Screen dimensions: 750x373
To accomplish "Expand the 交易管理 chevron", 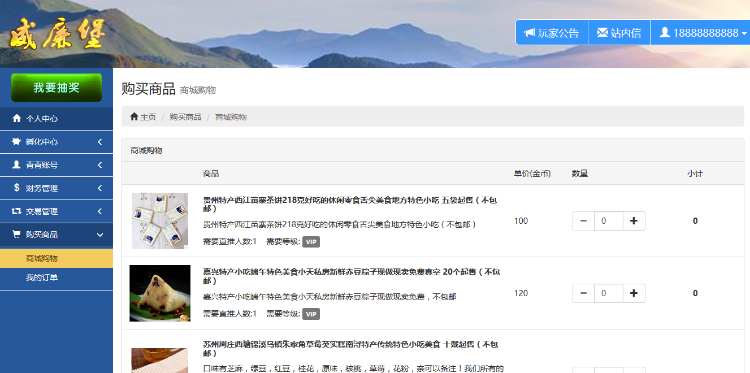I will pos(100,211).
